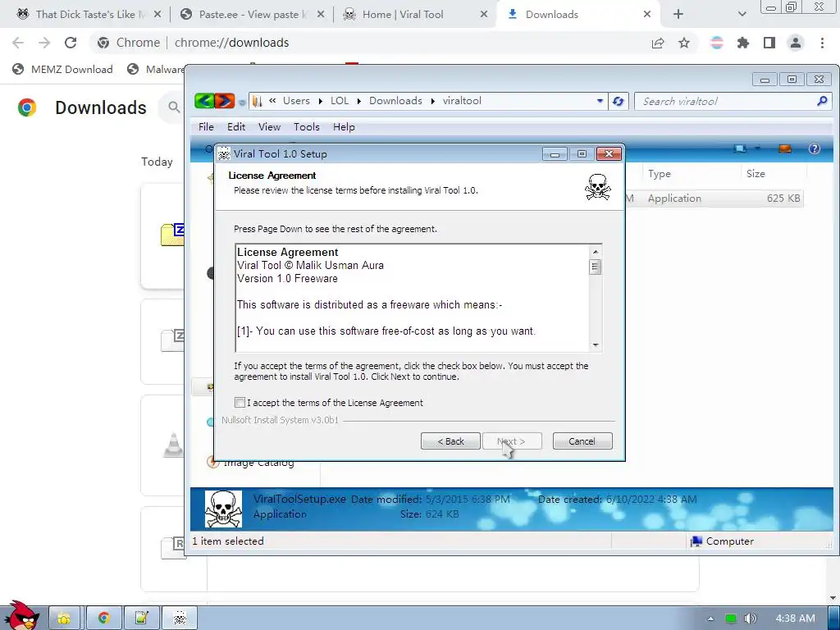Sort by the Type column header
This screenshot has width=840, height=630.
point(659,174)
